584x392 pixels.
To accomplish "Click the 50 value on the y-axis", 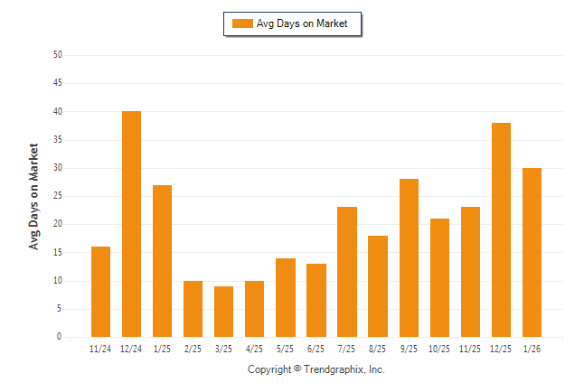I will pos(58,55).
